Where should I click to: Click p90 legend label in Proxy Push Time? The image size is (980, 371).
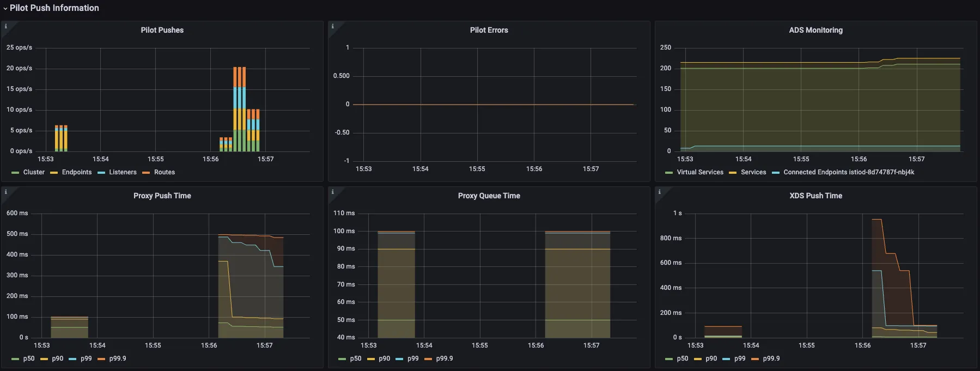57,358
